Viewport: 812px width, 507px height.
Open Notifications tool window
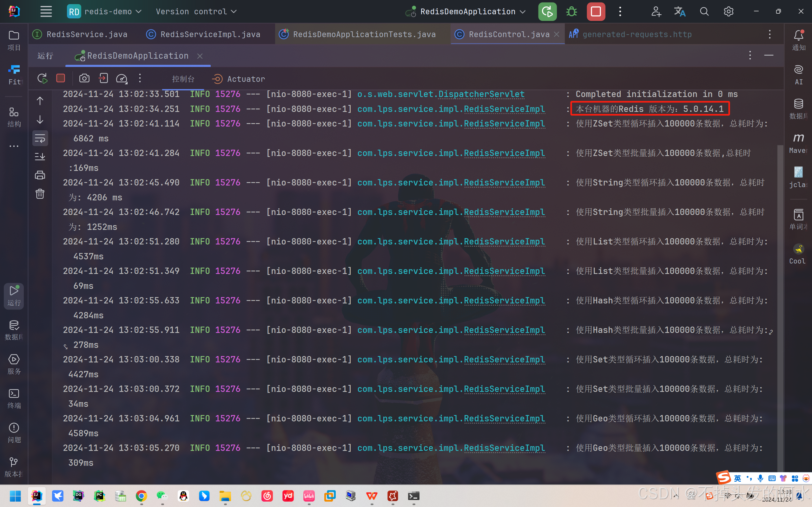pos(799,40)
